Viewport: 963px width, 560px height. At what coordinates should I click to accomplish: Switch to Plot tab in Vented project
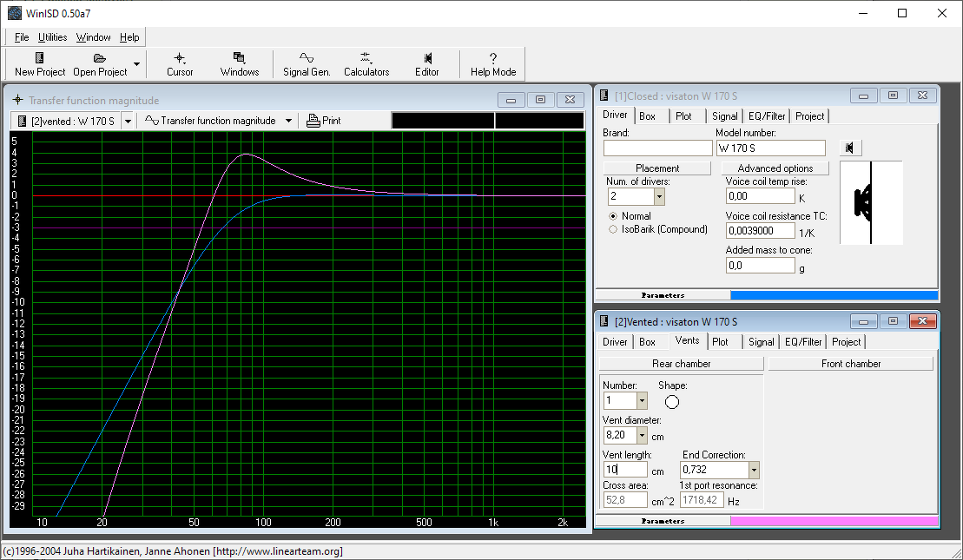tap(720, 342)
